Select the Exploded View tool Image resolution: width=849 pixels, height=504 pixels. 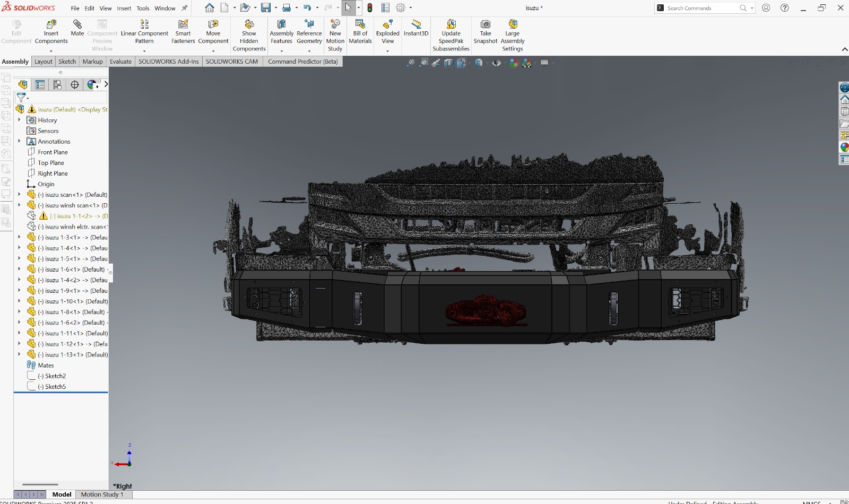tap(388, 25)
